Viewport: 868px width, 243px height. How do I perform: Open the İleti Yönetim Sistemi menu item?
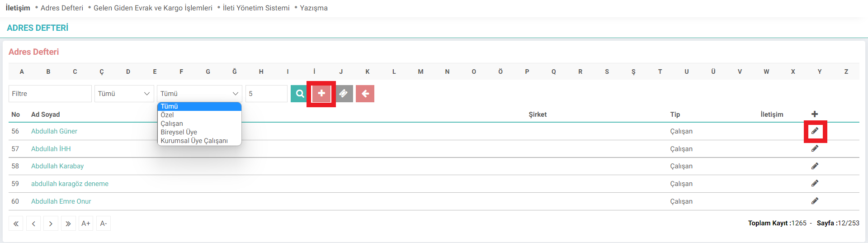coord(256,8)
